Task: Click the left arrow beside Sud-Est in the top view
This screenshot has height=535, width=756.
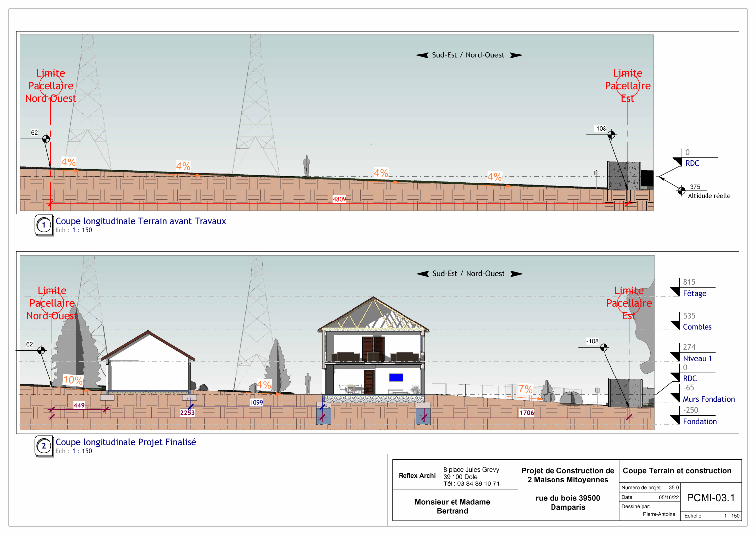Action: click(x=422, y=55)
